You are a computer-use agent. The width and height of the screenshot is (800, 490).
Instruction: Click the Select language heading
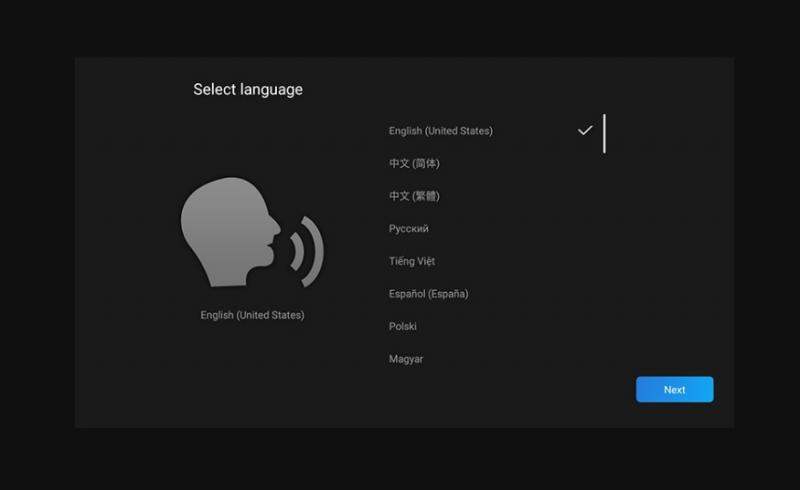(x=248, y=89)
